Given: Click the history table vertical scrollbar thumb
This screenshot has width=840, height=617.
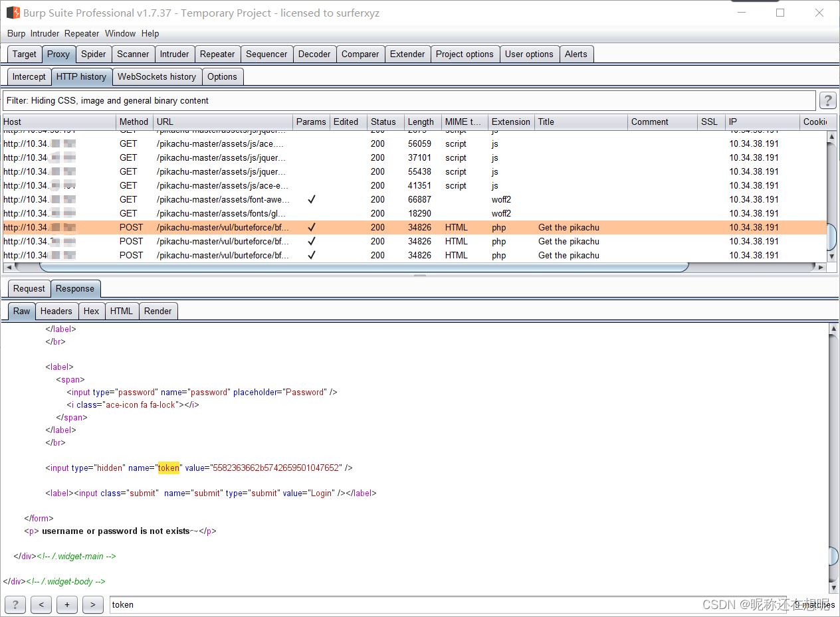Looking at the screenshot, I should [x=831, y=237].
